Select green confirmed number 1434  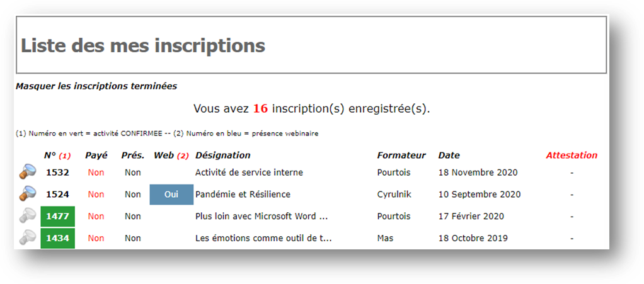[57, 239]
